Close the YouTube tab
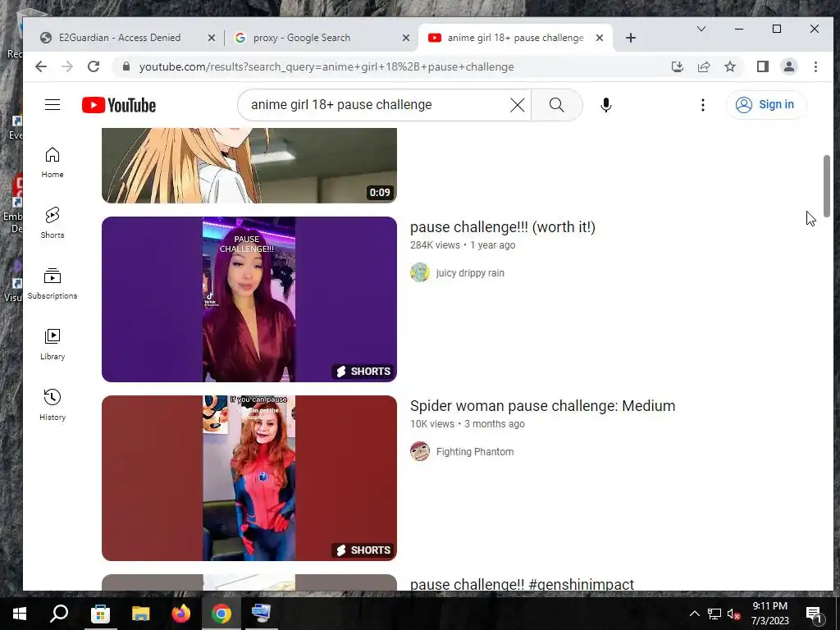The width and height of the screenshot is (840, 630). coord(600,38)
